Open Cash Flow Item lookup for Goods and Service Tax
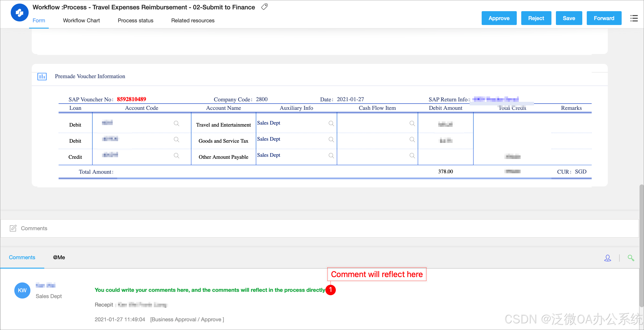This screenshot has height=330, width=644. (x=412, y=139)
